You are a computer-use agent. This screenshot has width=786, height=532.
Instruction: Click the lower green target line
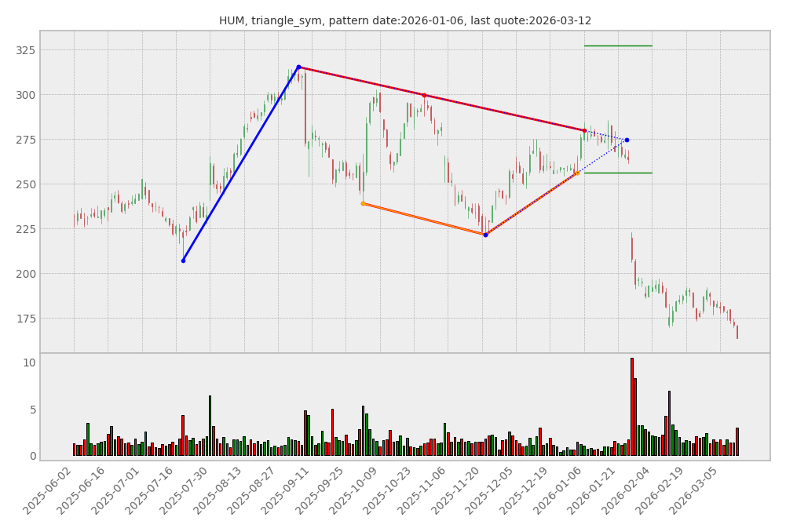tap(618, 173)
